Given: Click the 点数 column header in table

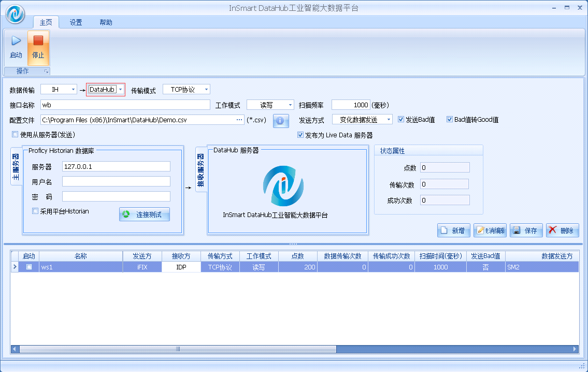Looking at the screenshot, I should pos(298,256).
